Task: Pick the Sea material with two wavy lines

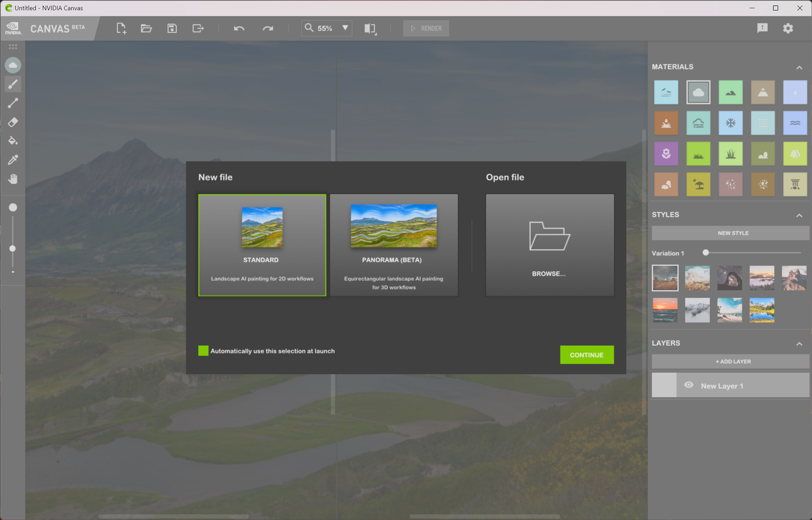Action: 795,123
